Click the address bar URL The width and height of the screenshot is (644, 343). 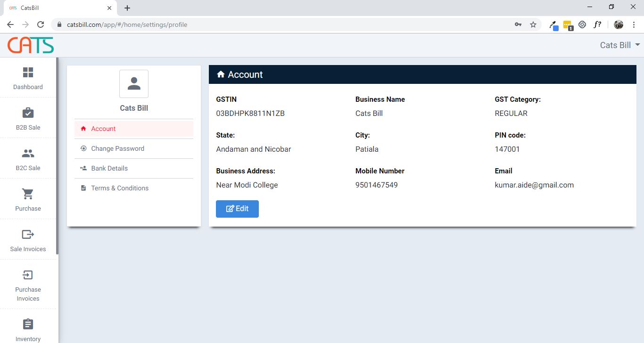point(127,24)
